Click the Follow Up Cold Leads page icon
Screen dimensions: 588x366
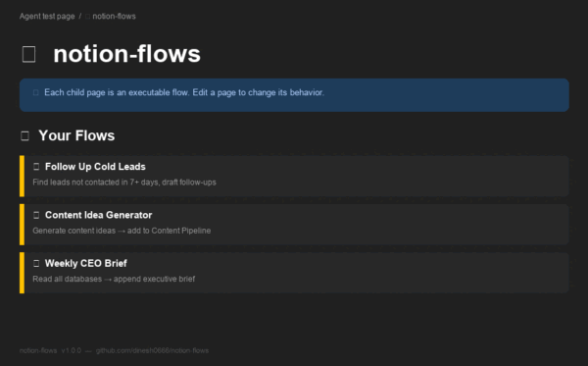coord(36,167)
